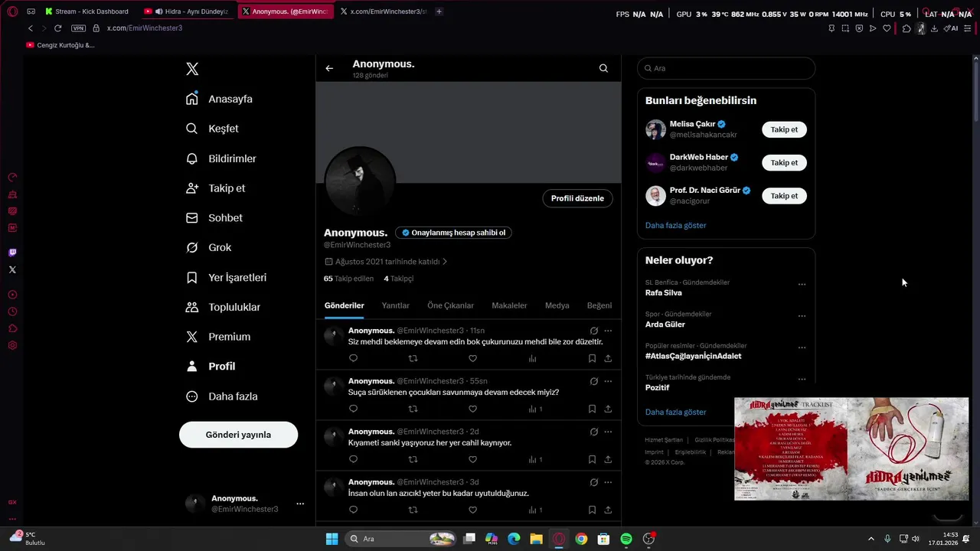Bookmark the 'İnsan olun lan' post
This screenshot has height=551, width=980.
(x=592, y=510)
